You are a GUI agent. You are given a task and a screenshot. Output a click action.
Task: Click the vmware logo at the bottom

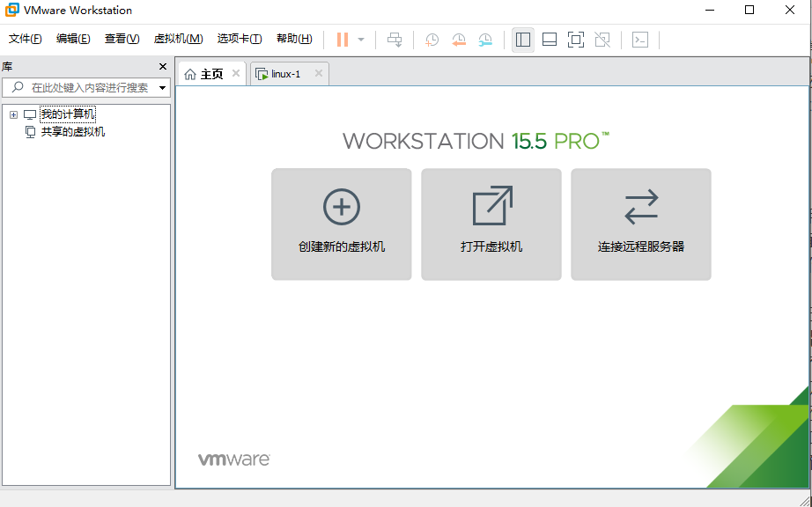pos(234,459)
